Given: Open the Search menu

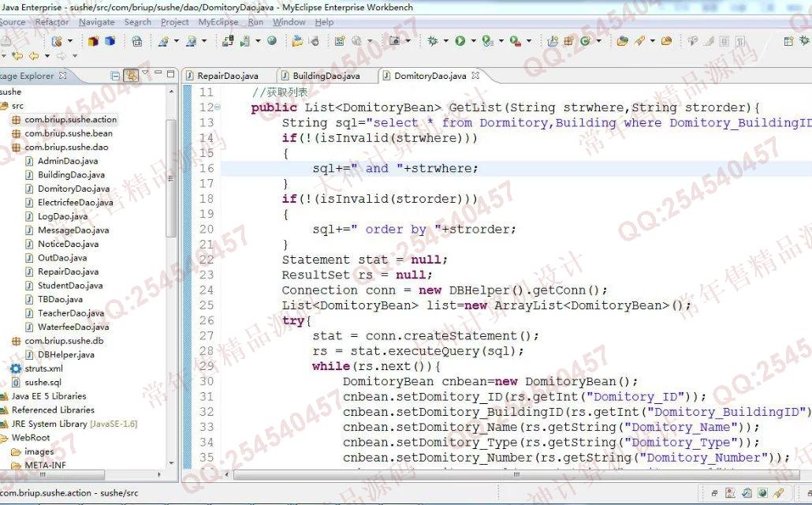Looking at the screenshot, I should point(138,22).
